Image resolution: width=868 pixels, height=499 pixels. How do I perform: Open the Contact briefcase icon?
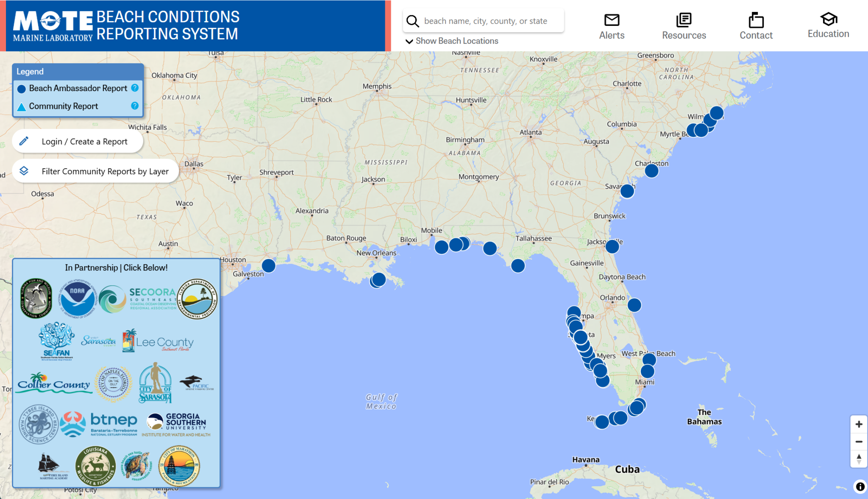click(756, 19)
